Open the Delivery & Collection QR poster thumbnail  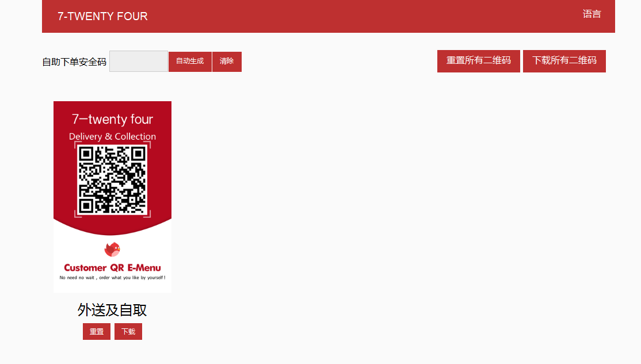point(112,197)
